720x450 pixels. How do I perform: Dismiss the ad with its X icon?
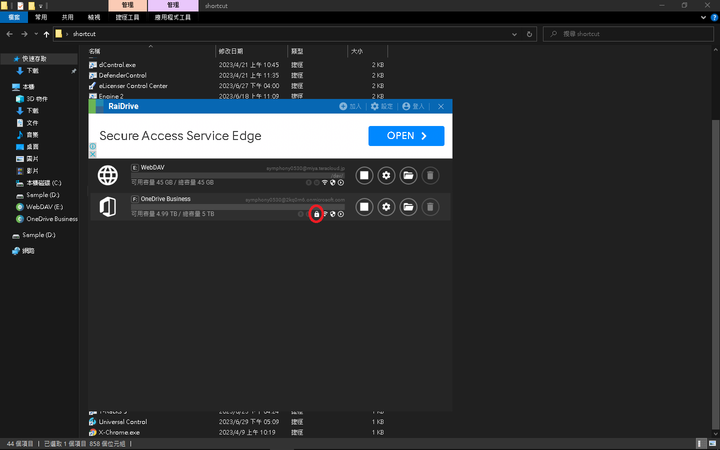[93, 154]
